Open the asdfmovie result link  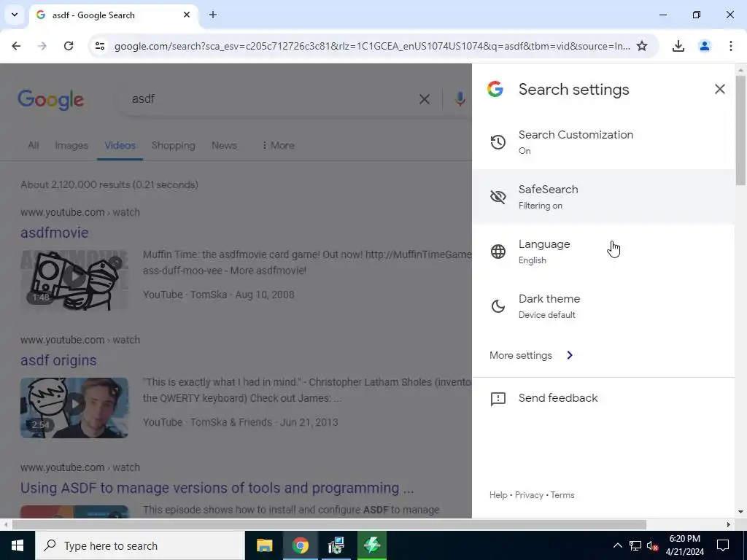point(54,233)
